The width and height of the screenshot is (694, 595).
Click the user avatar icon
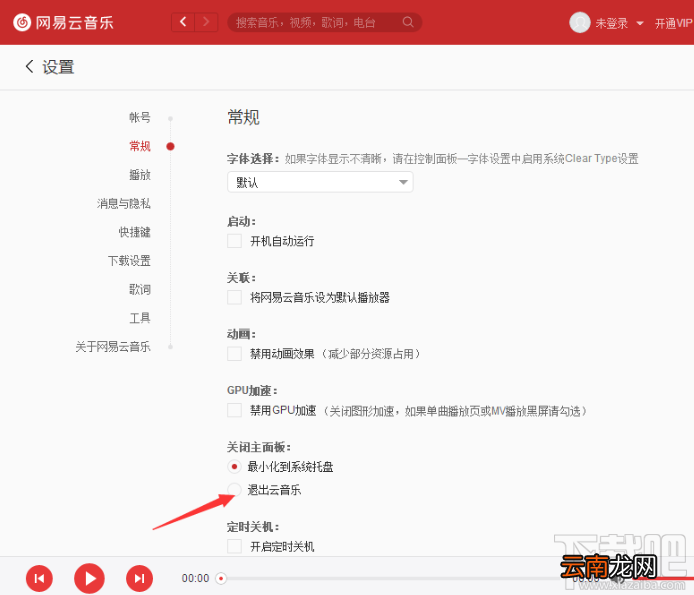tap(579, 22)
